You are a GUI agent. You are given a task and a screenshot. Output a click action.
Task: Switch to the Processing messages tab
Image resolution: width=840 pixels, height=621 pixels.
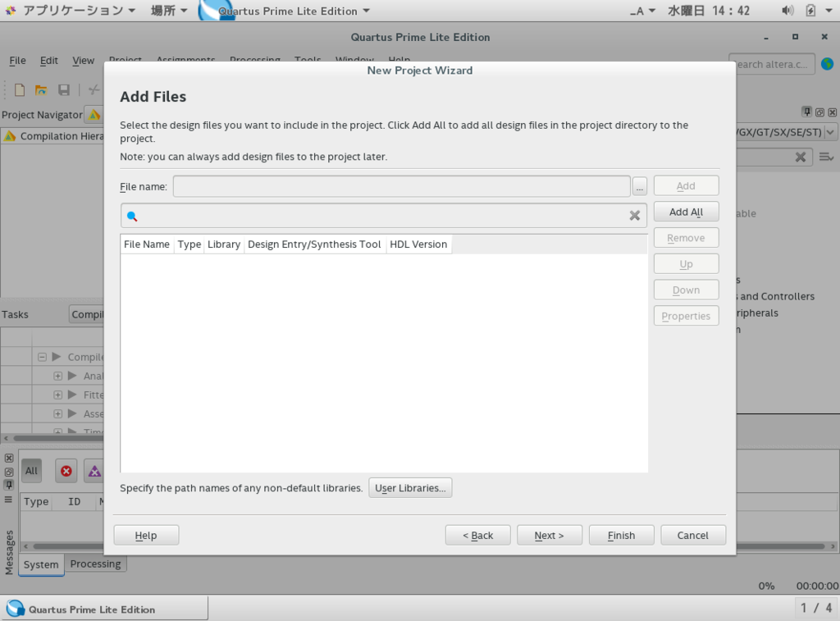[x=95, y=564]
